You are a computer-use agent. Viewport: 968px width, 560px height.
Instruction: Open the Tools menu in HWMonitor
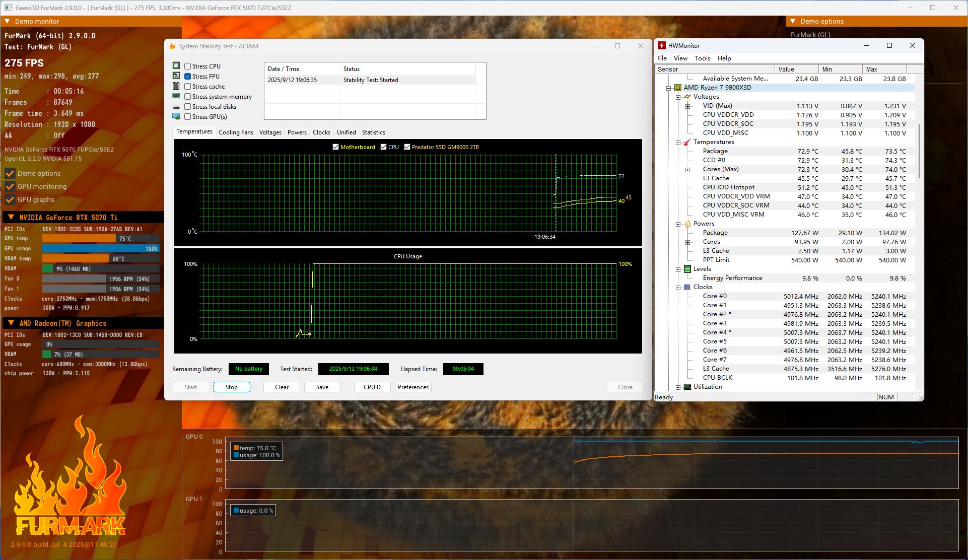click(702, 58)
